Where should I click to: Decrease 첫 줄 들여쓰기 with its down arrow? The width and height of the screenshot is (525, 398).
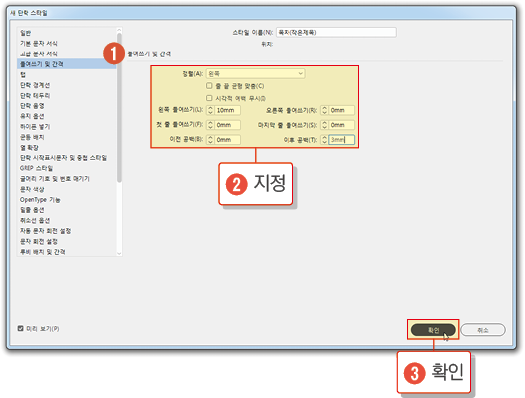click(x=210, y=127)
